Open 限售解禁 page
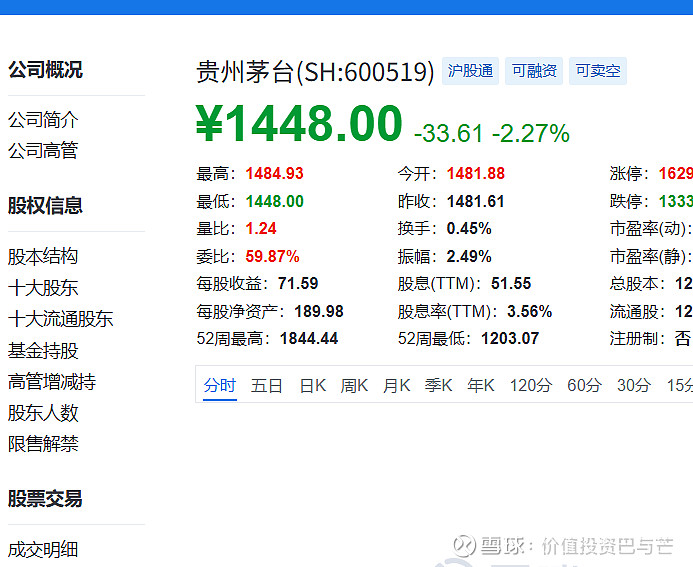The image size is (693, 567). (43, 444)
